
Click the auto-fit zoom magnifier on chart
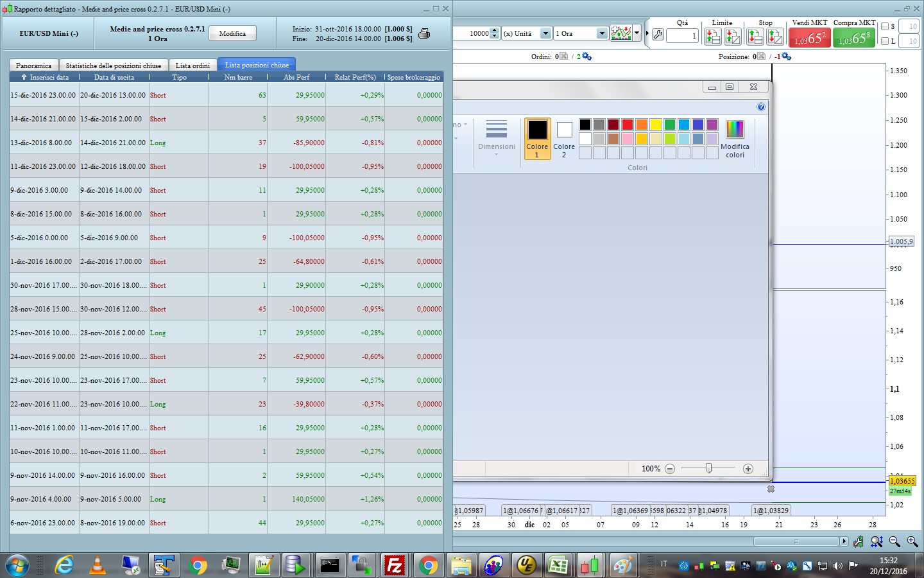click(877, 541)
